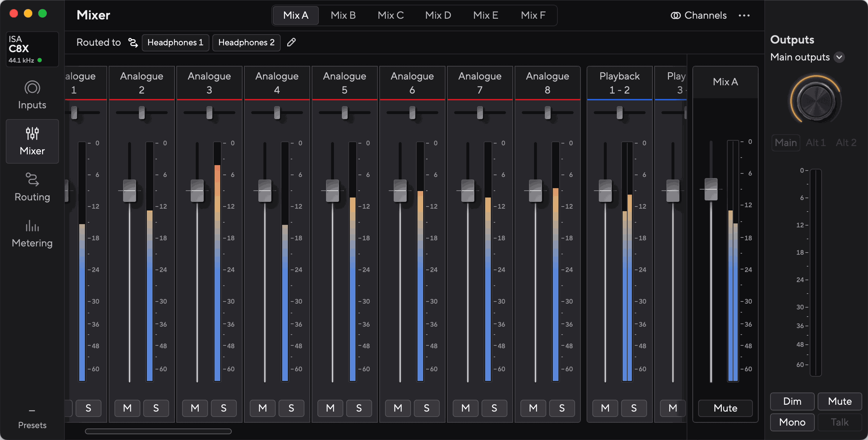
Task: Mute the Playback 3 channel
Action: point(673,408)
